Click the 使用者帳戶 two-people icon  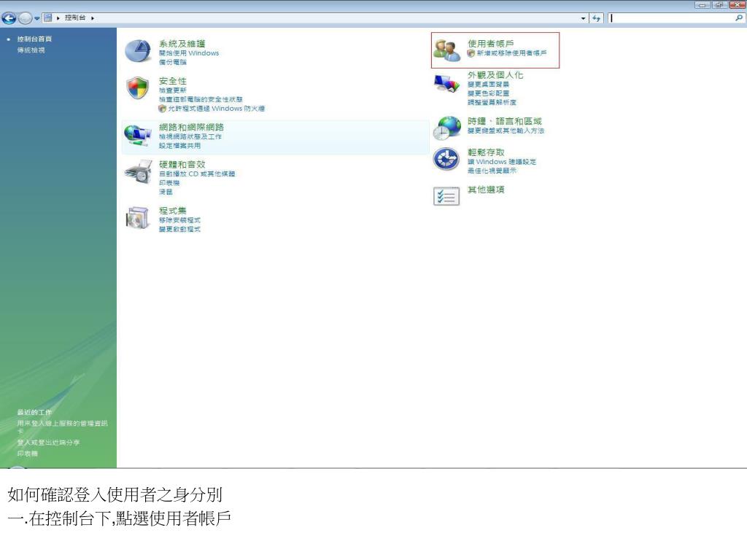pos(447,50)
